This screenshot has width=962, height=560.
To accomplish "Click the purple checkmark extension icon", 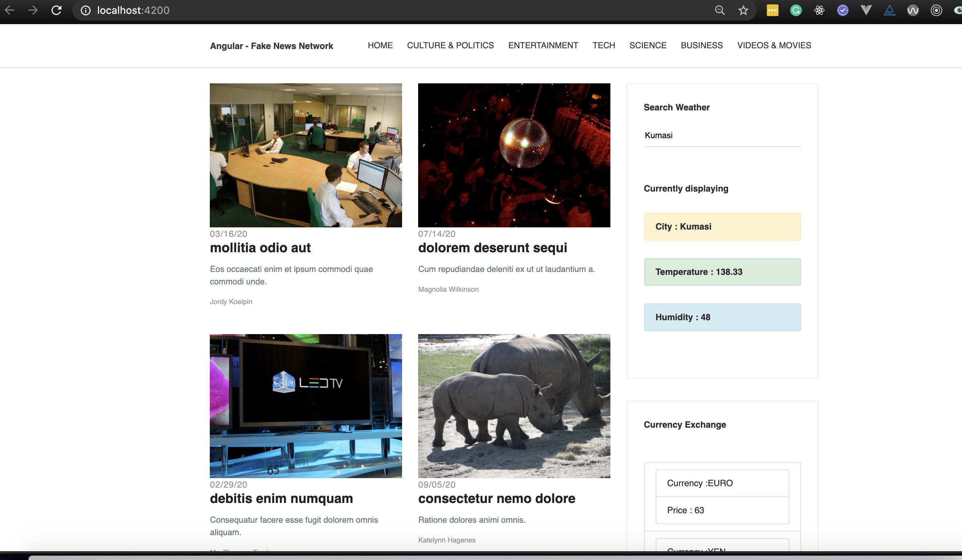I will click(842, 10).
